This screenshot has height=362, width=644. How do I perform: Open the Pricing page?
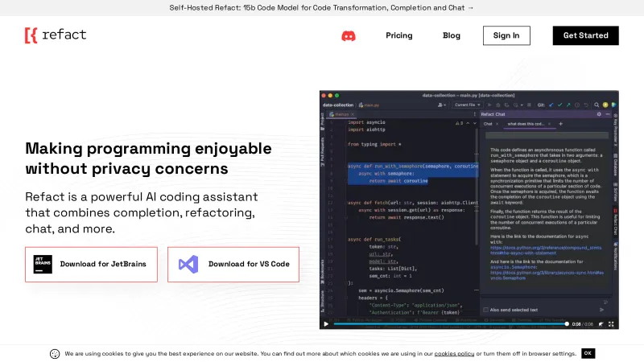point(399,35)
